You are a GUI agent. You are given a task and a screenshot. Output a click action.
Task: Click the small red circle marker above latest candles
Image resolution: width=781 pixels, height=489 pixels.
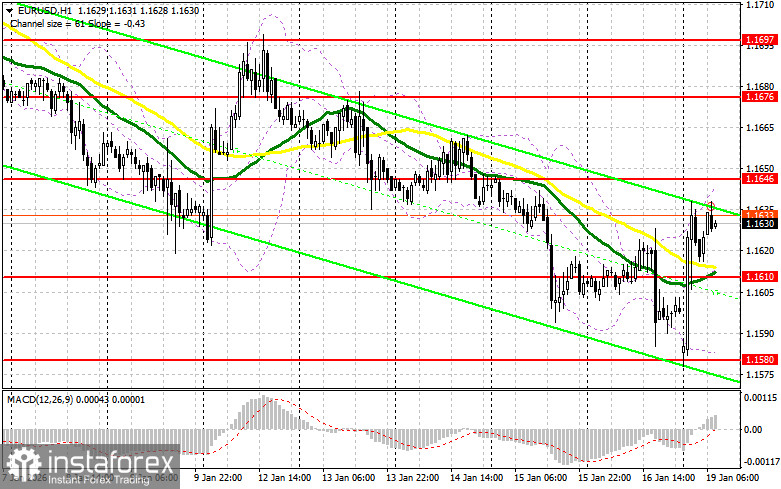712,205
